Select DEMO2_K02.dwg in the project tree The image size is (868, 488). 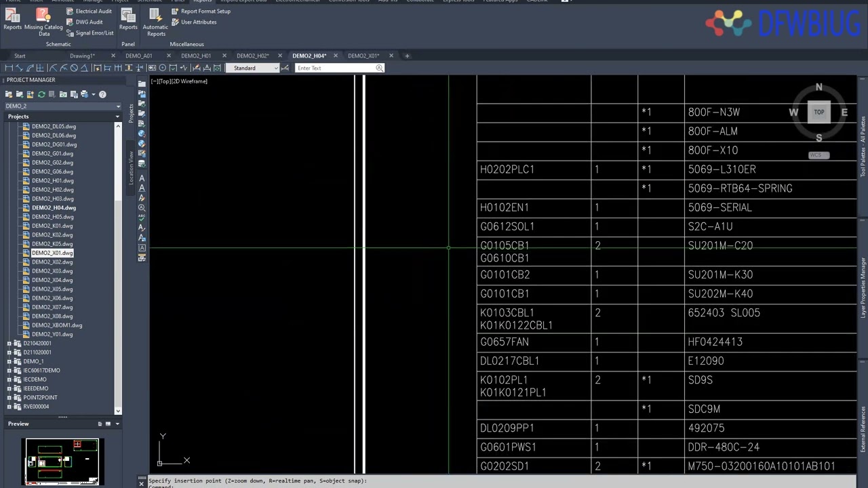coord(52,235)
